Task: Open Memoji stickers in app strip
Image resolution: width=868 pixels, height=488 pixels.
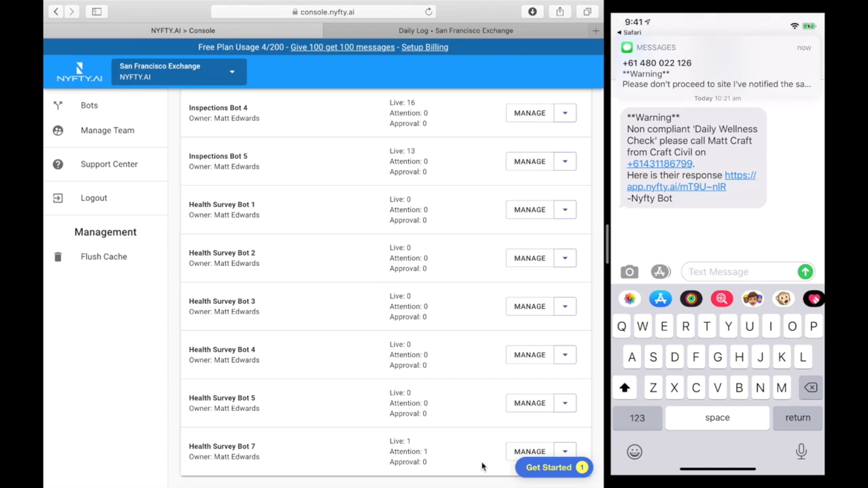Action: click(753, 299)
